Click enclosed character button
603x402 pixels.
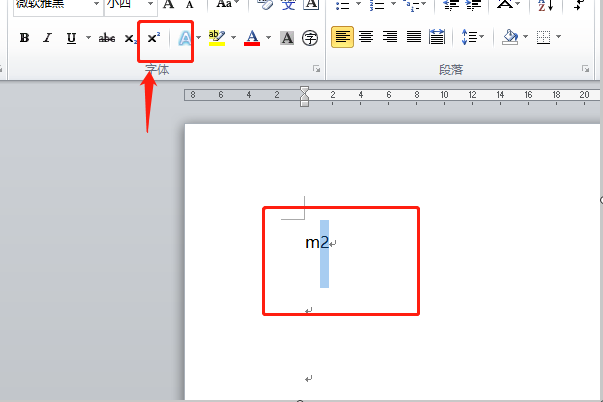click(310, 38)
